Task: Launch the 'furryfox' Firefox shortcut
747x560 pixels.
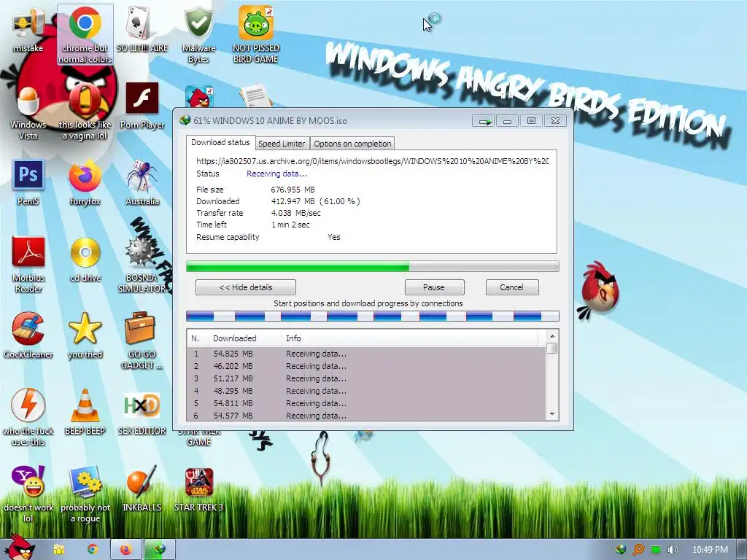Action: coord(85,182)
